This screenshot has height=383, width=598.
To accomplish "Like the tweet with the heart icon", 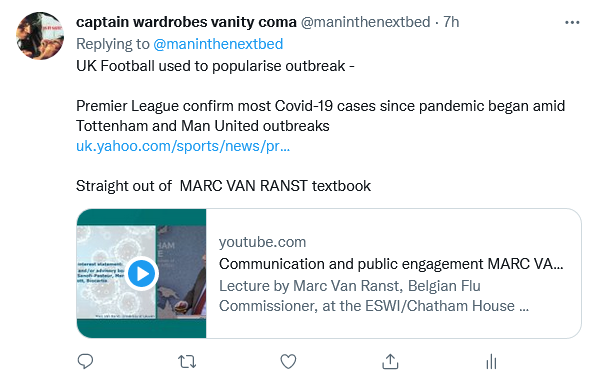I will 288,362.
